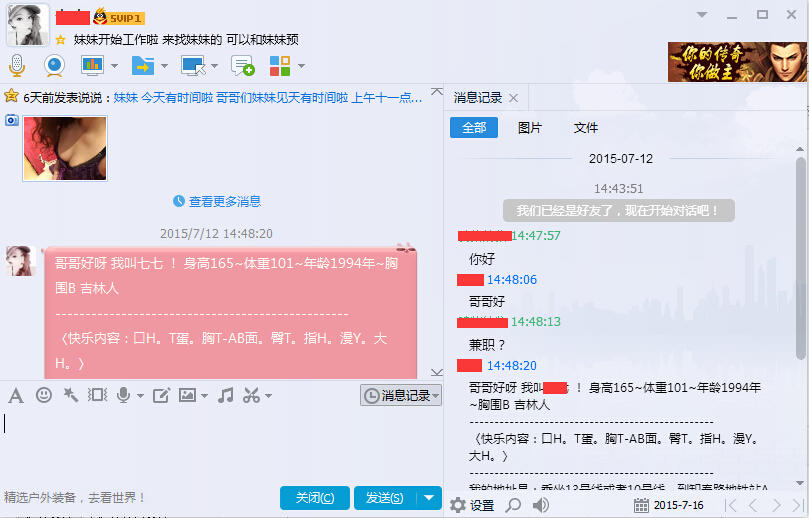Image resolution: width=809 pixels, height=518 pixels.
Task: Create discussion group chat-plus icon
Action: (242, 66)
